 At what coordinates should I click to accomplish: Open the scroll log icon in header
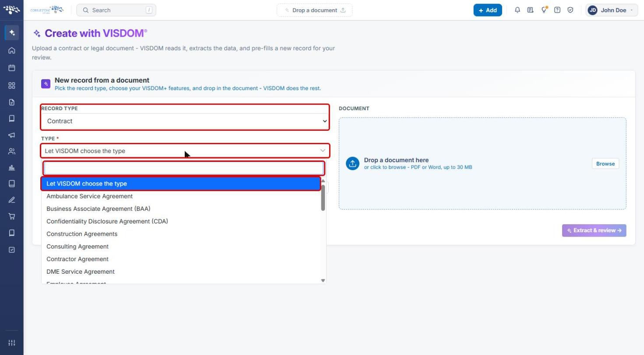[531, 10]
